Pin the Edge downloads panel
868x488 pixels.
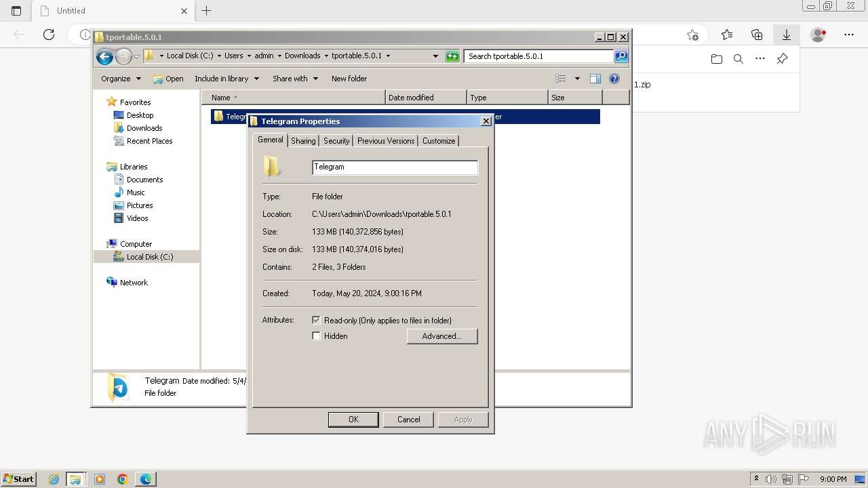click(x=782, y=59)
